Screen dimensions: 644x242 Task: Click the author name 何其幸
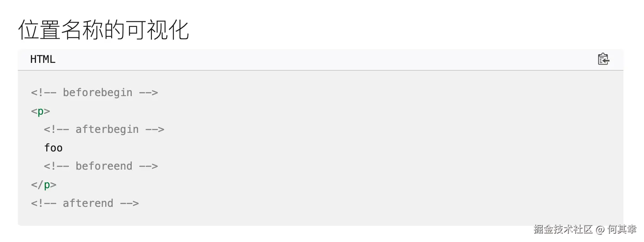pos(620,229)
